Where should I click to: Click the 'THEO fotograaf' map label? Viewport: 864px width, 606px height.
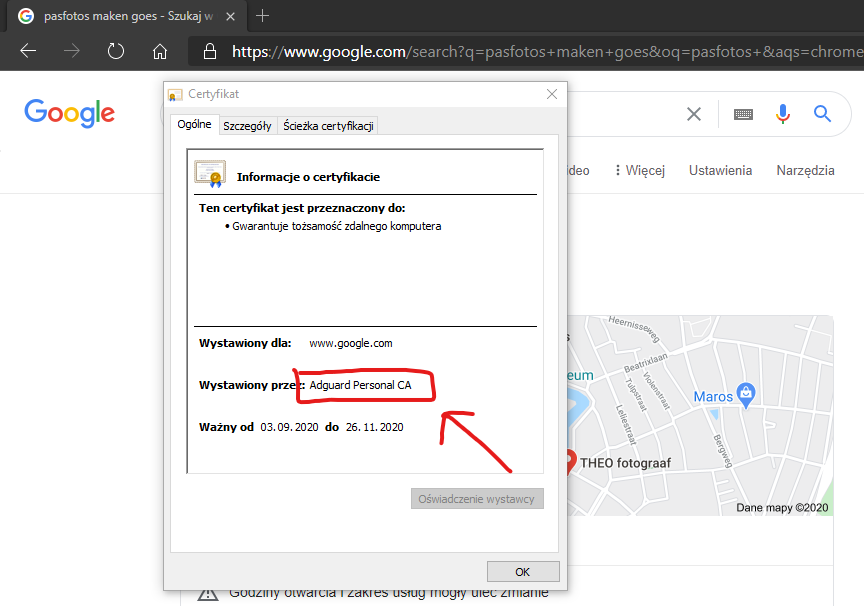coord(625,463)
